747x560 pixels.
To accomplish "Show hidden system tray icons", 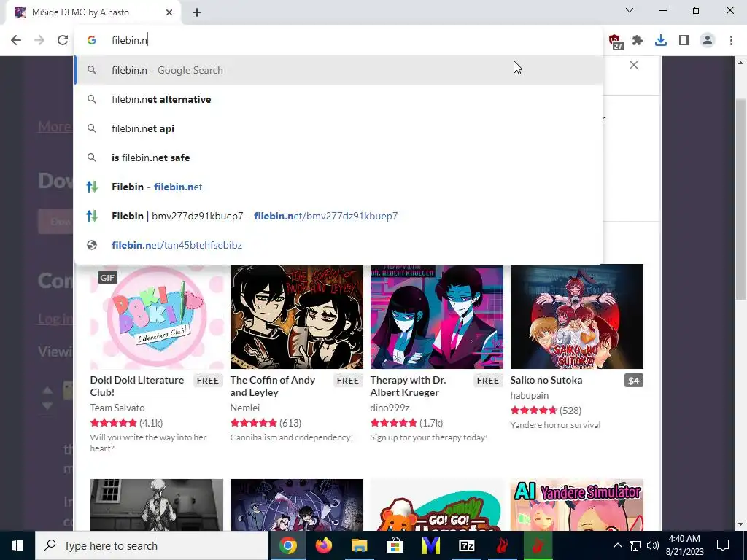I will coord(617,545).
